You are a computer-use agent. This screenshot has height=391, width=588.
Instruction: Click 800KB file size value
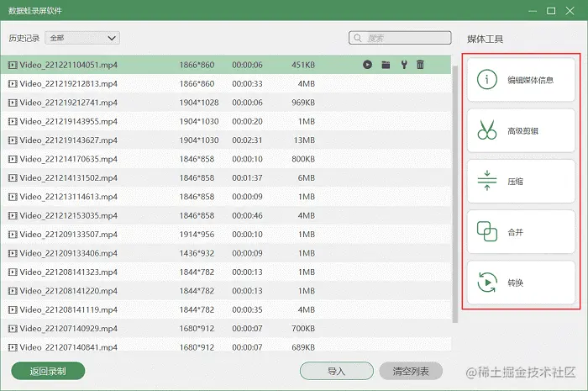click(x=303, y=159)
